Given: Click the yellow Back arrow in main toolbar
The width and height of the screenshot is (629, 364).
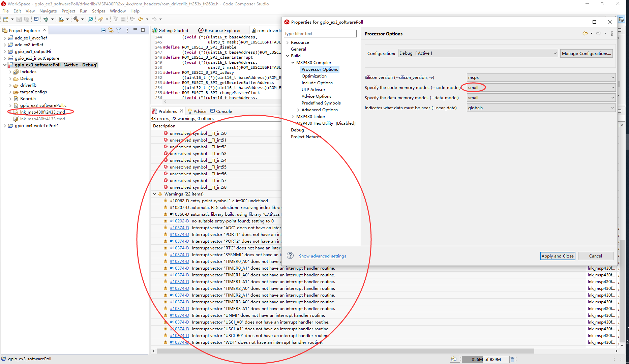Looking at the screenshot, I should (x=141, y=19).
